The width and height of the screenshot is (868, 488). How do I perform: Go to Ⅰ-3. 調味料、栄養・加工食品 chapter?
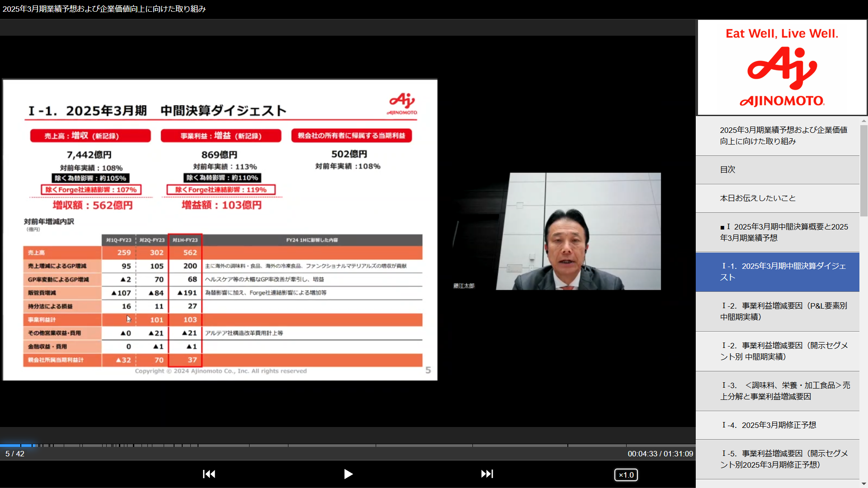[777, 391]
